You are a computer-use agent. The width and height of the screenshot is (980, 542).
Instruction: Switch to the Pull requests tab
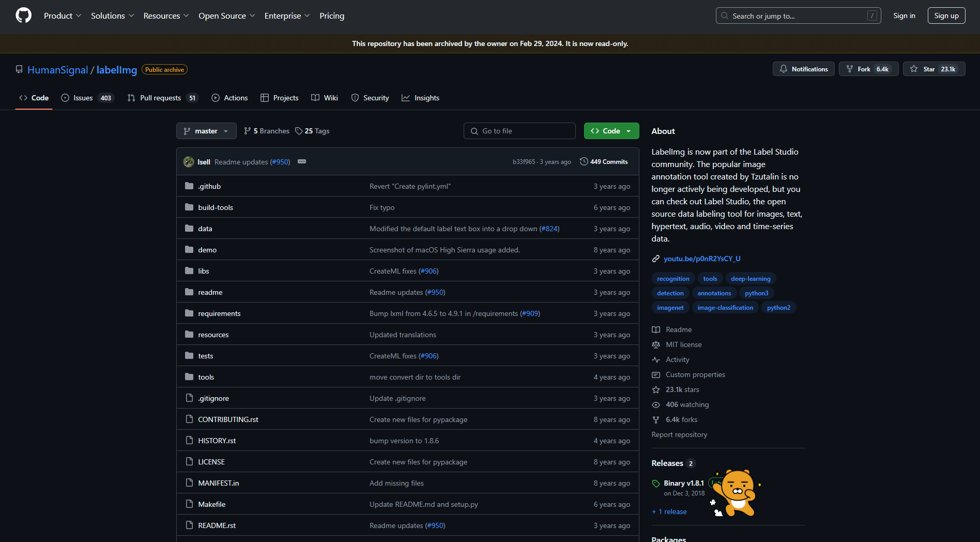(x=162, y=98)
